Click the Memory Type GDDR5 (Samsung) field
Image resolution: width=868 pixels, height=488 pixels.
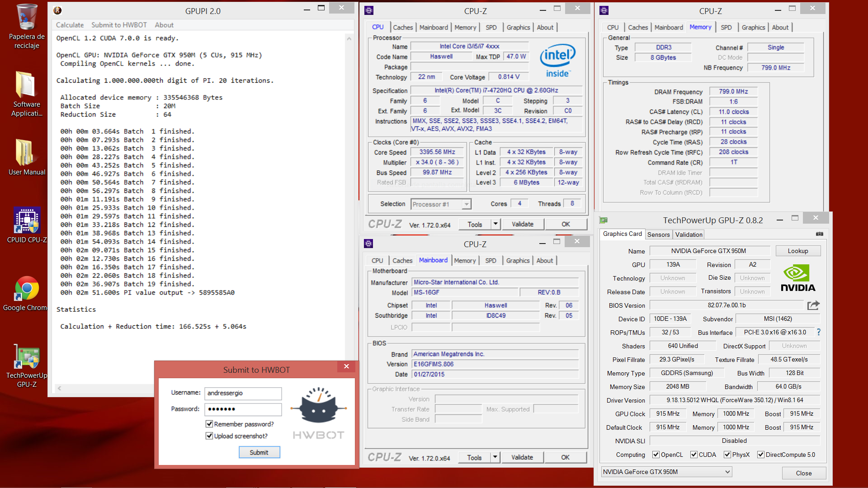[687, 373]
